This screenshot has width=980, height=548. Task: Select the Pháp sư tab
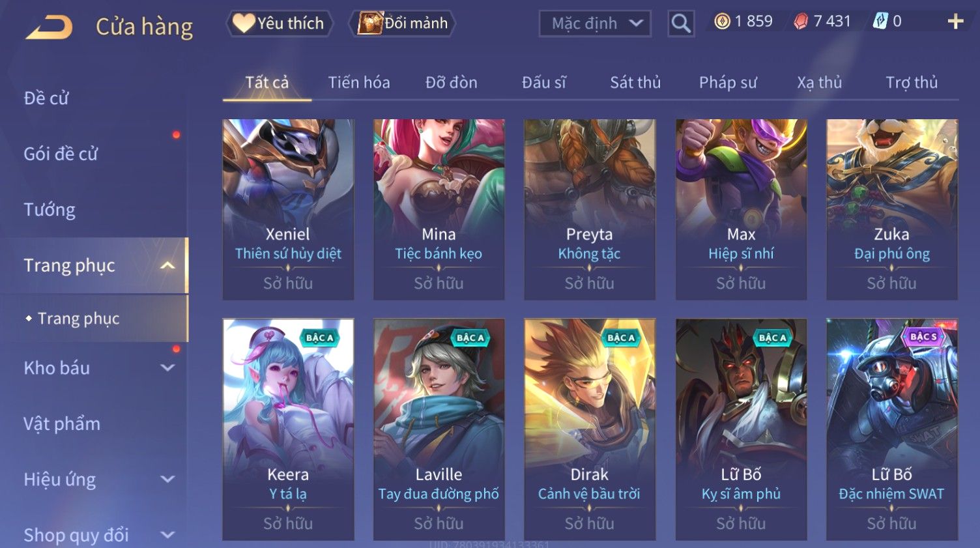(x=728, y=83)
